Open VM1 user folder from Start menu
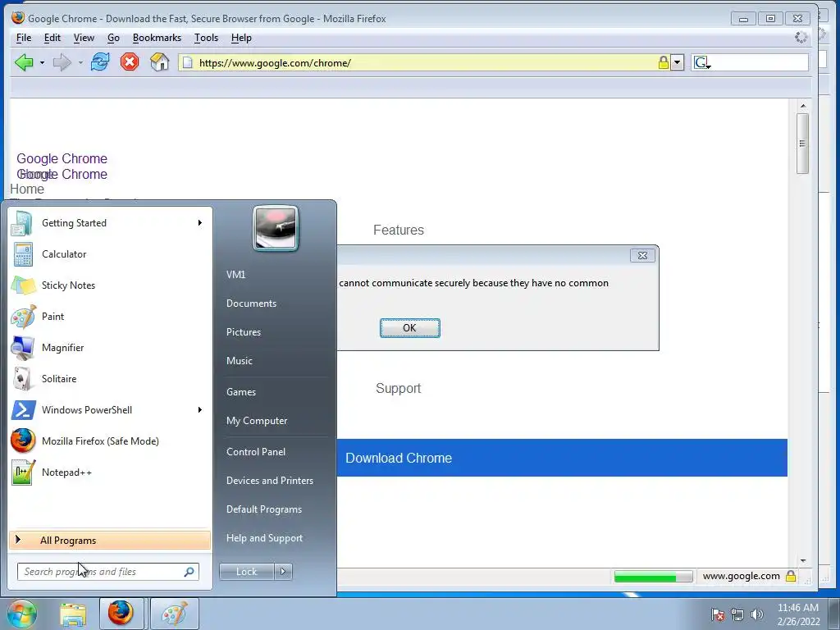 235,274
